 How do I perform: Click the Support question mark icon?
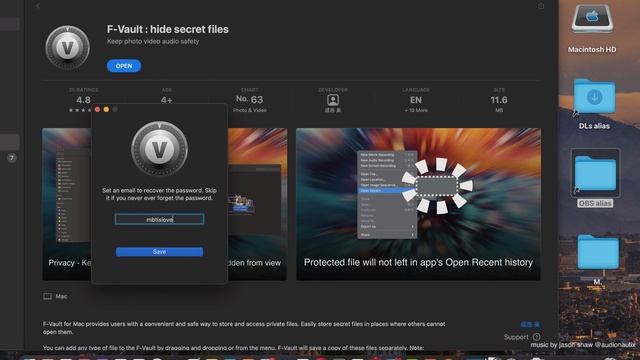coord(536,337)
